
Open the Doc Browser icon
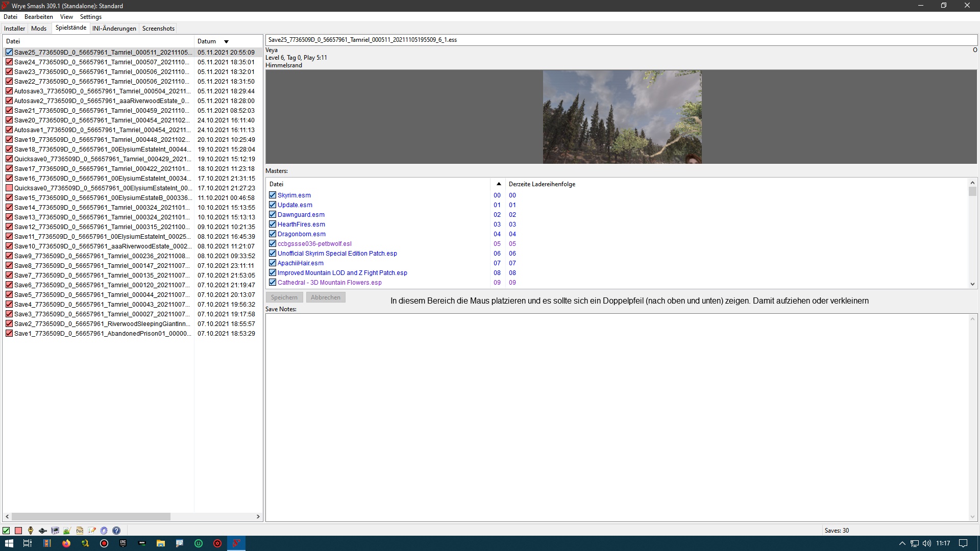click(x=80, y=531)
